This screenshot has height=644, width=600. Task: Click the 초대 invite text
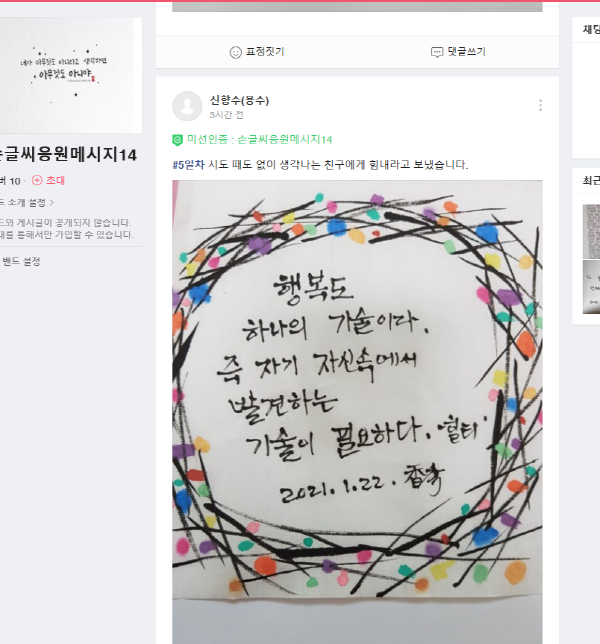point(55,180)
